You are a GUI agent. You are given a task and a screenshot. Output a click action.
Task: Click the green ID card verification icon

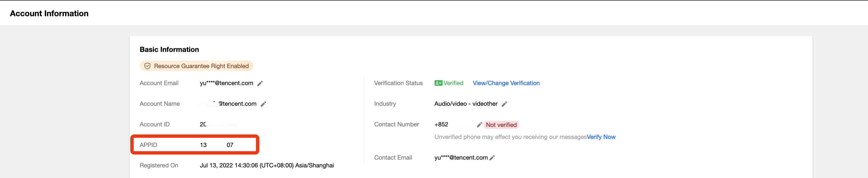point(438,83)
